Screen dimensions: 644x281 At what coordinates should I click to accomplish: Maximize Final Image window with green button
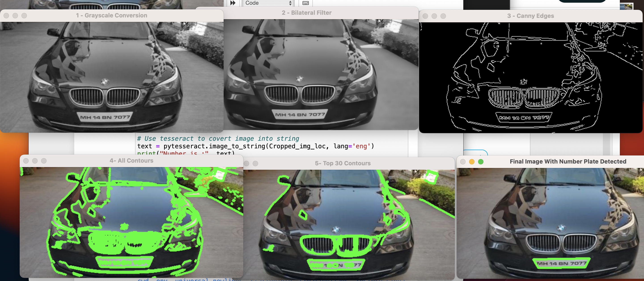click(481, 162)
